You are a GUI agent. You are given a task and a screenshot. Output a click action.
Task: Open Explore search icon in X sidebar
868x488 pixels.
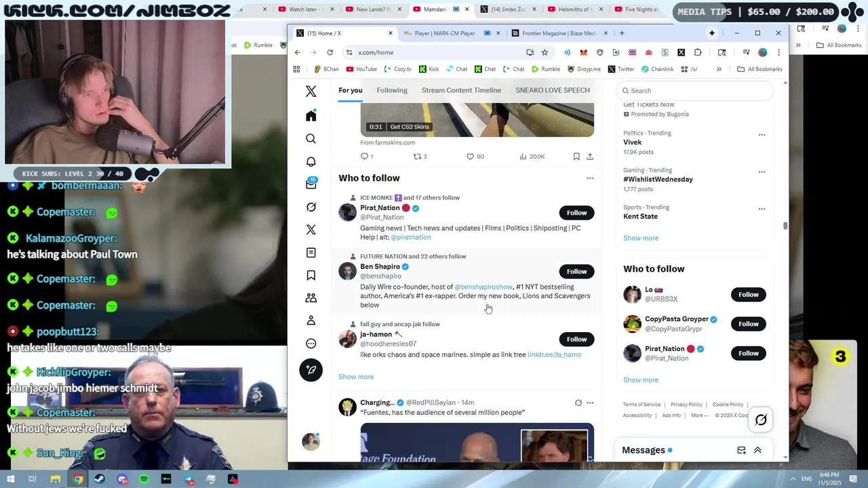[311, 139]
